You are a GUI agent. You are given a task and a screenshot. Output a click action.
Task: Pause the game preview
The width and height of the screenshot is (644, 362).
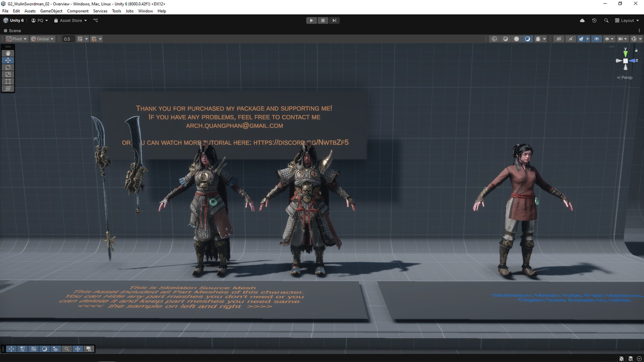tap(323, 21)
